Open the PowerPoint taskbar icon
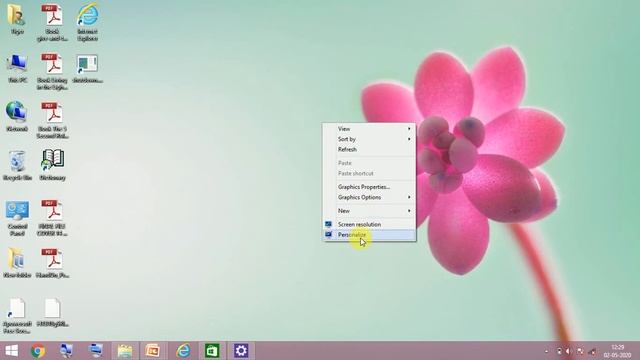The width and height of the screenshot is (640, 360). 153,351
